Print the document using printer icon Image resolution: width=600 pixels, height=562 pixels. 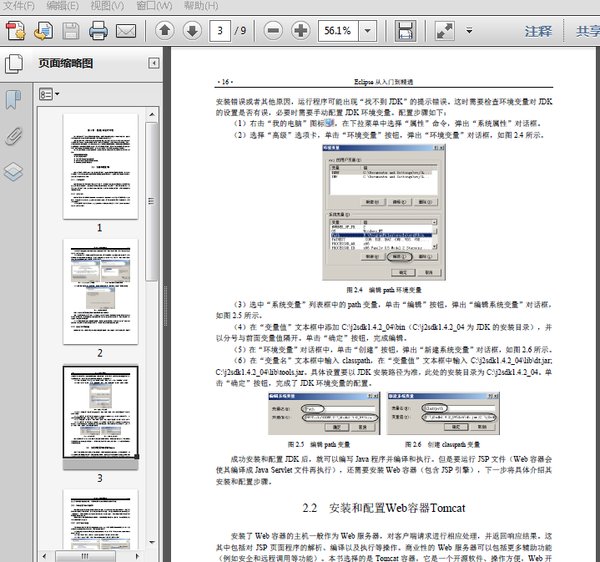coord(98,31)
